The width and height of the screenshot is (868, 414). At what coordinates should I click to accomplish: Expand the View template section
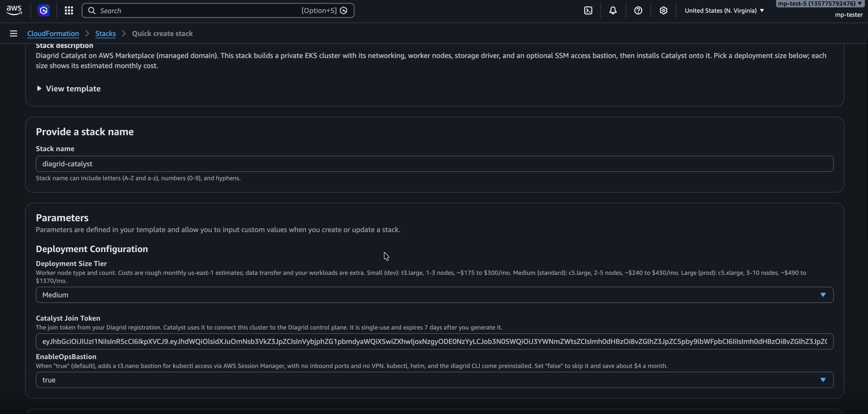click(x=68, y=88)
